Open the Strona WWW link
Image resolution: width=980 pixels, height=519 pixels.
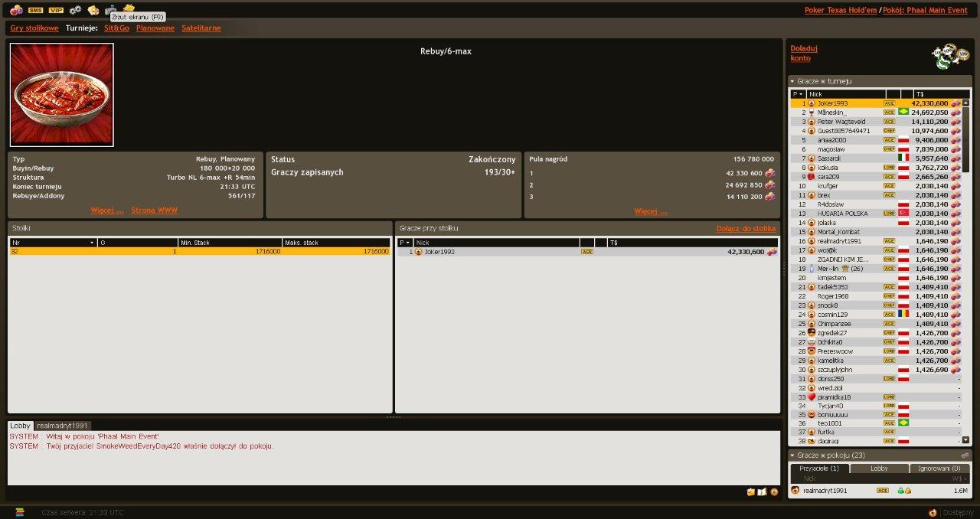[x=154, y=210]
